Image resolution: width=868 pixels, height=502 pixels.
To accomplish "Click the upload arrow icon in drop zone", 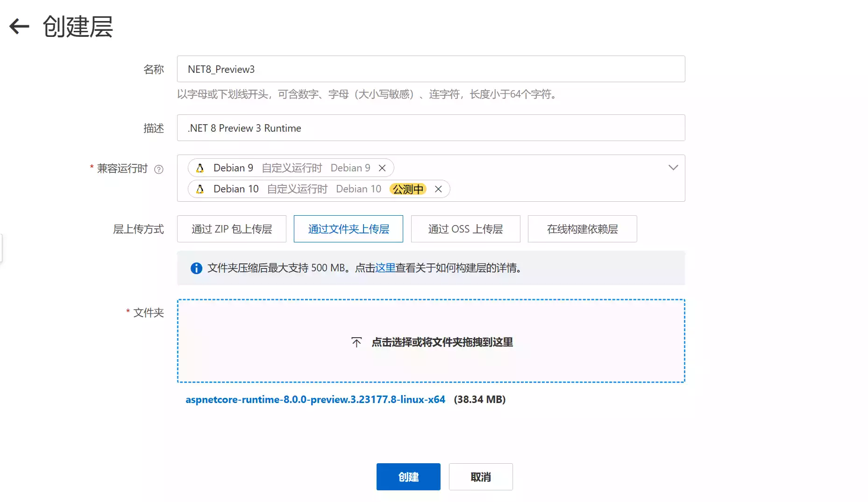I will tap(356, 342).
